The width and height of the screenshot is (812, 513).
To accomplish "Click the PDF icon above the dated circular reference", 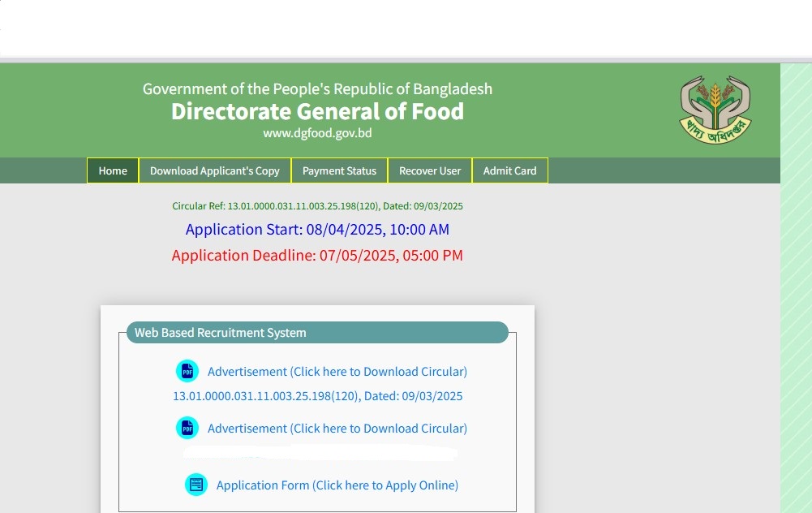I will click(x=187, y=371).
